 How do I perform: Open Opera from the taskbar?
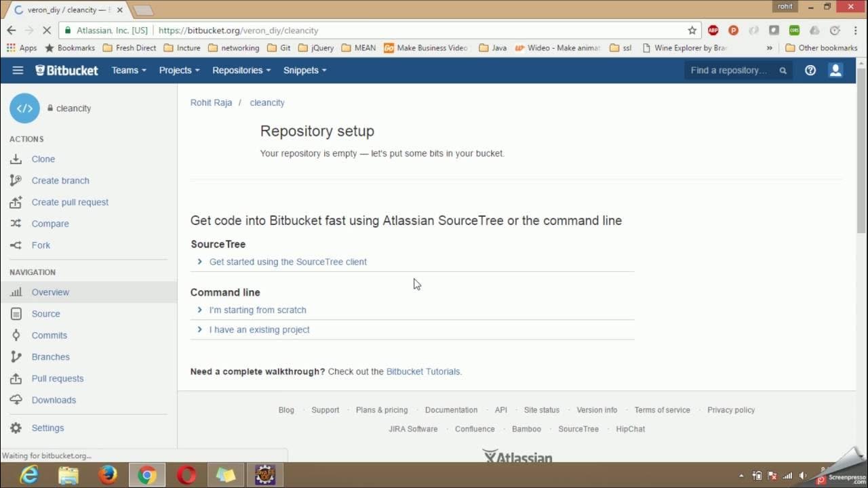[186, 475]
